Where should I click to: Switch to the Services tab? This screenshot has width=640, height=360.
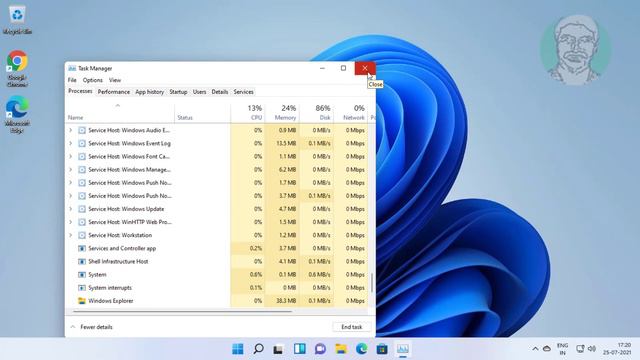coord(243,92)
